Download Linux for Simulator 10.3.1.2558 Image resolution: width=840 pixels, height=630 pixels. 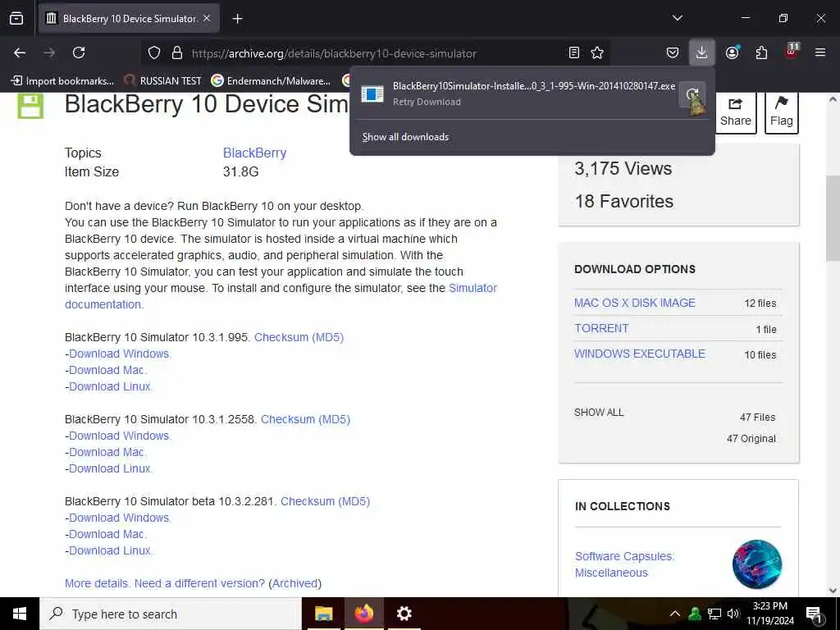110,468
